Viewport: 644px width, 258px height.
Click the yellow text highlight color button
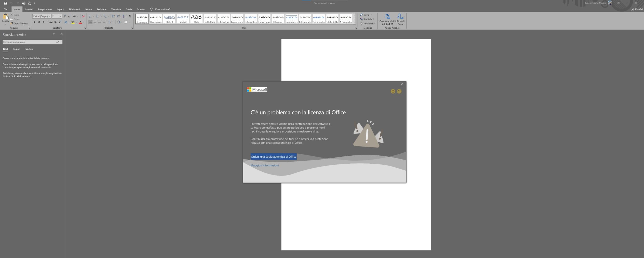pyautogui.click(x=73, y=22)
